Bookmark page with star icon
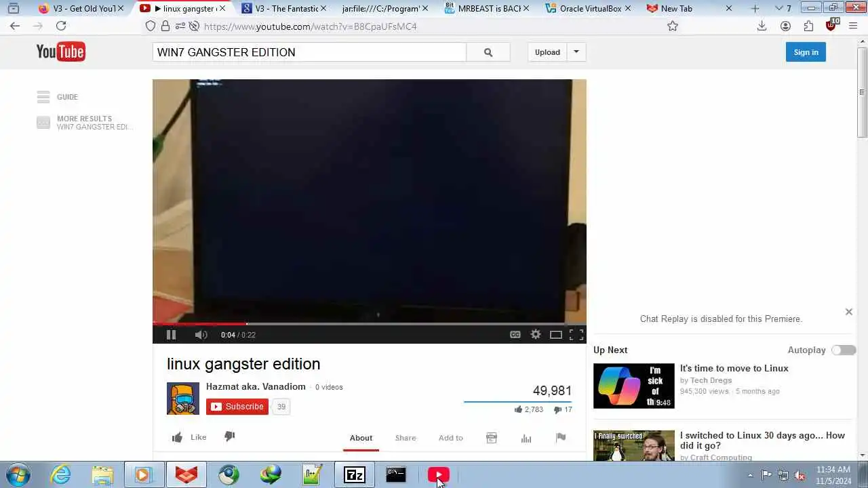This screenshot has width=868, height=488. [673, 26]
